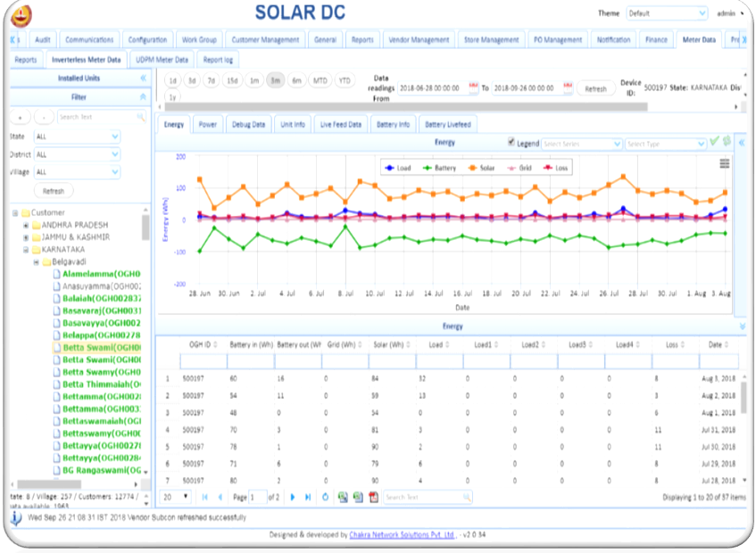This screenshot has width=756, height=553.
Task: Click the Excel export icon beside the reload icon
Action: 343,497
